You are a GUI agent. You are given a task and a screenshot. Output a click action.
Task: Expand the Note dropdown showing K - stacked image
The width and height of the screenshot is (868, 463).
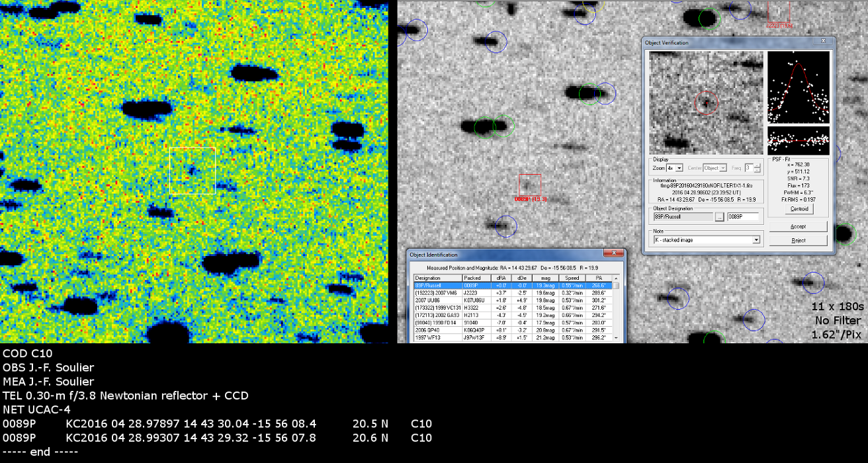tap(756, 240)
